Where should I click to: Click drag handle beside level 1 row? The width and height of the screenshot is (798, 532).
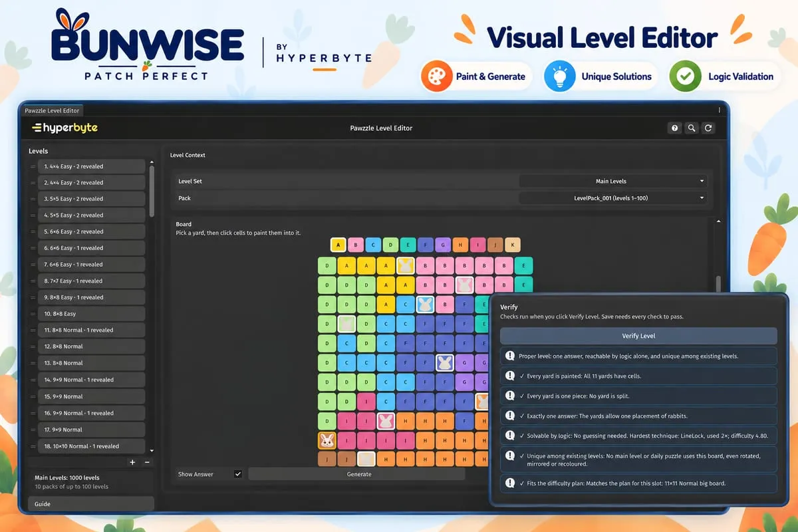coord(33,166)
